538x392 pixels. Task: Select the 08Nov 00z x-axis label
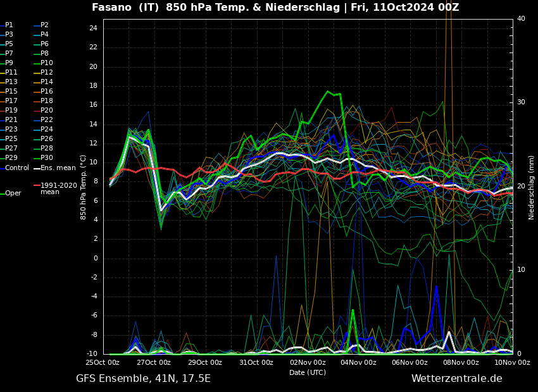[461, 363]
